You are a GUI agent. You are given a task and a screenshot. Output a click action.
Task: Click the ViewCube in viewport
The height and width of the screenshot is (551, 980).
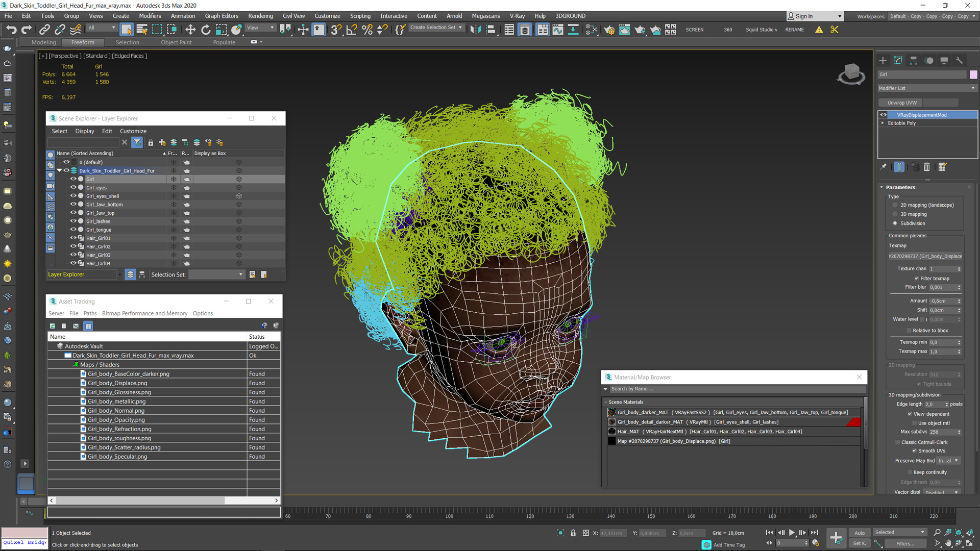(851, 74)
